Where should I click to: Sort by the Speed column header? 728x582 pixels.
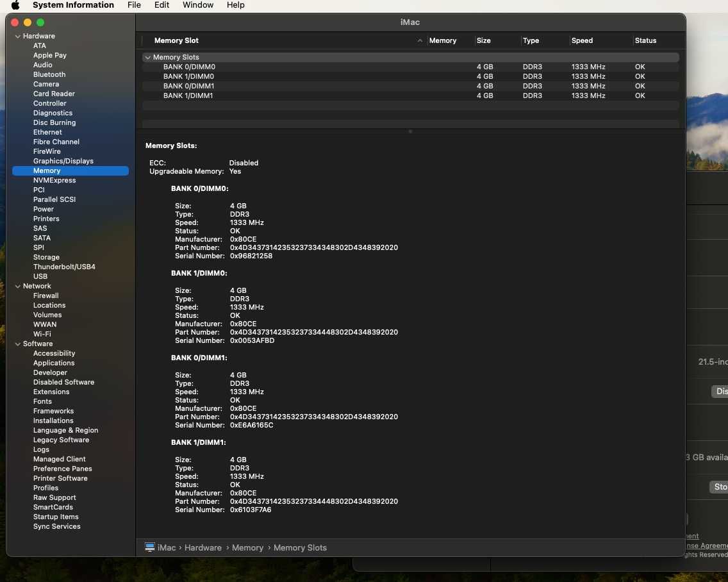click(x=583, y=40)
